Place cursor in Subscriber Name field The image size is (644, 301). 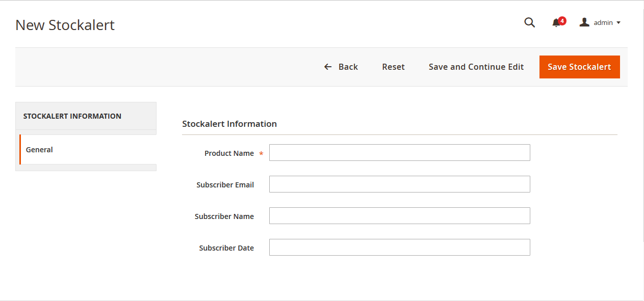(399, 216)
